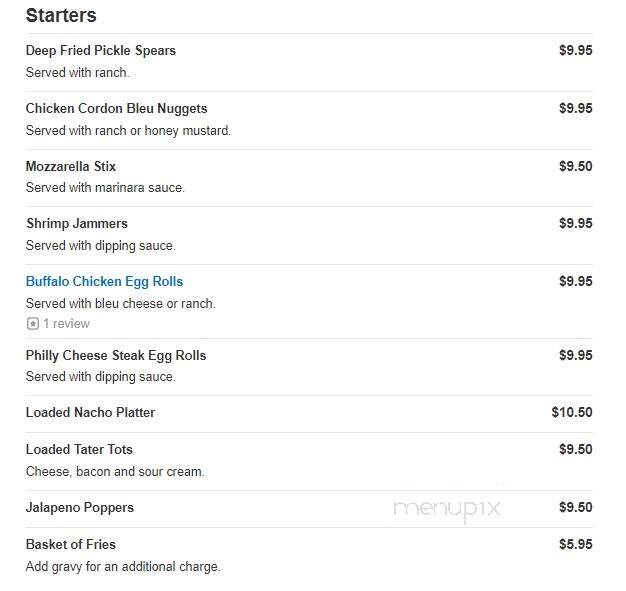Choose the Loaded Tater Tots item
The height and width of the screenshot is (591, 626).
click(79, 450)
